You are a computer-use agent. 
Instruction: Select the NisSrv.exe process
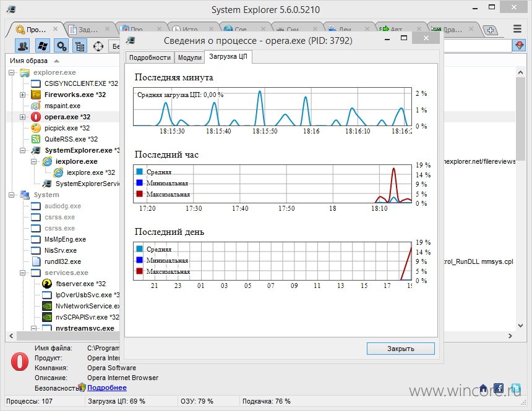point(61,250)
